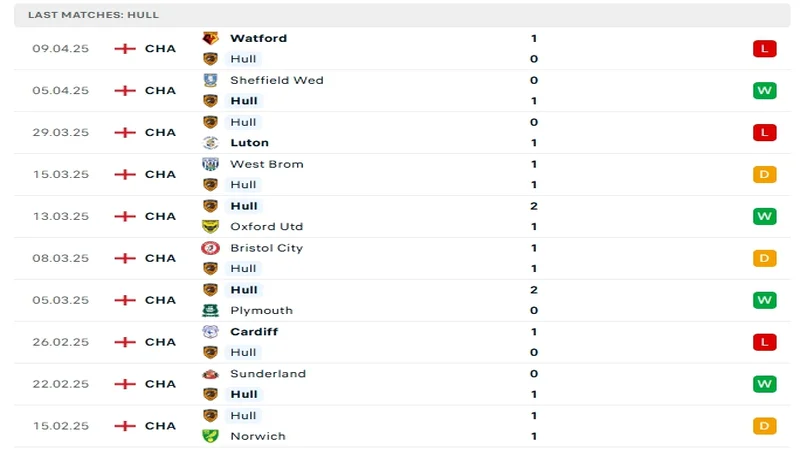Click the red L badge for Watford match
The height and width of the screenshot is (450, 800).
click(764, 48)
